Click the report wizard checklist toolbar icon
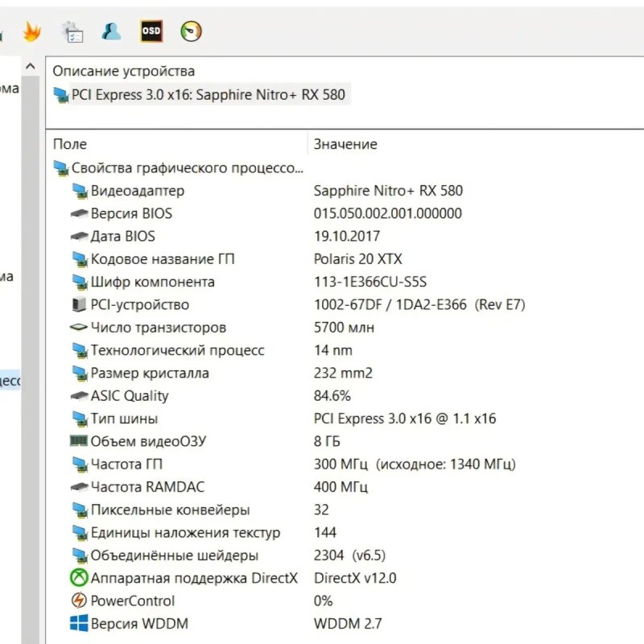Screen dimensions: 644x644 coord(72,31)
